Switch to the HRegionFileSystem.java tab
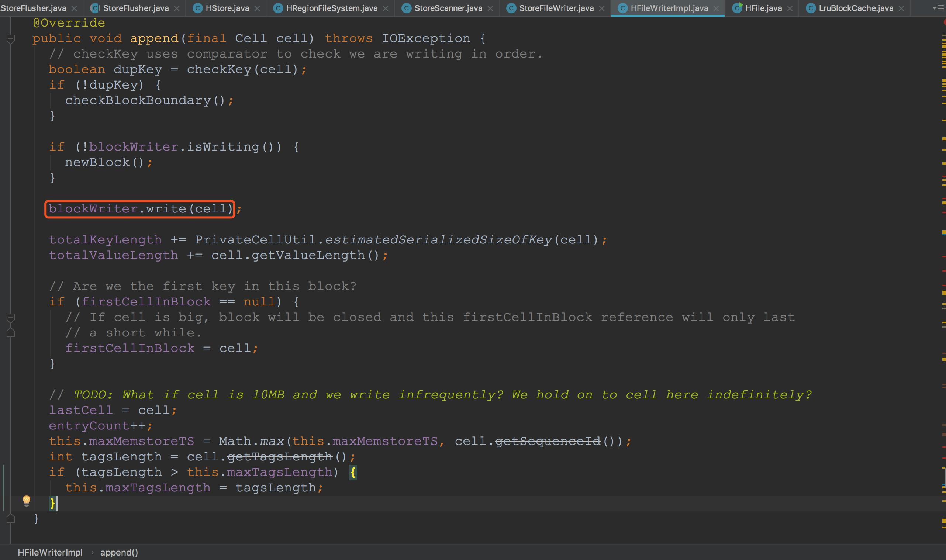 click(x=331, y=8)
